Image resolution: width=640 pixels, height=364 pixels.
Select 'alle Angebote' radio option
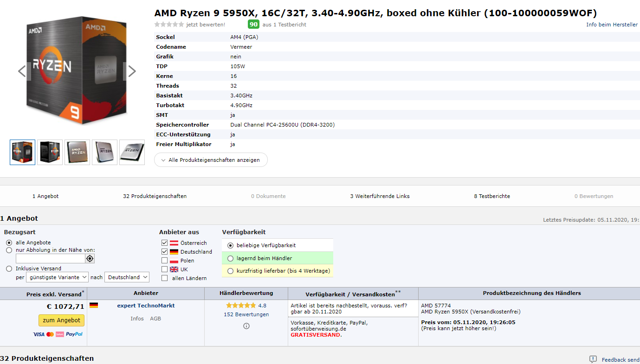(9, 243)
